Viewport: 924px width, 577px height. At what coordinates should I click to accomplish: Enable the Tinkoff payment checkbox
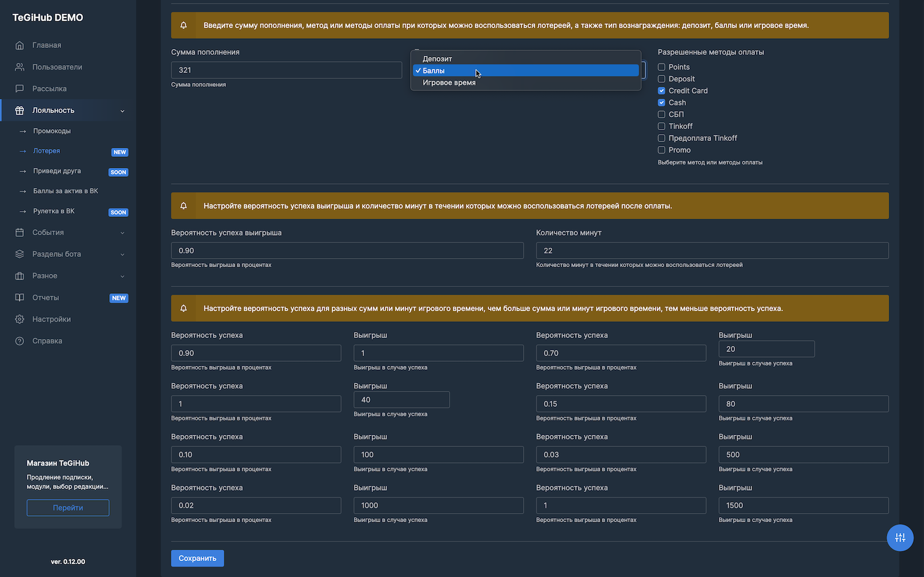click(661, 126)
